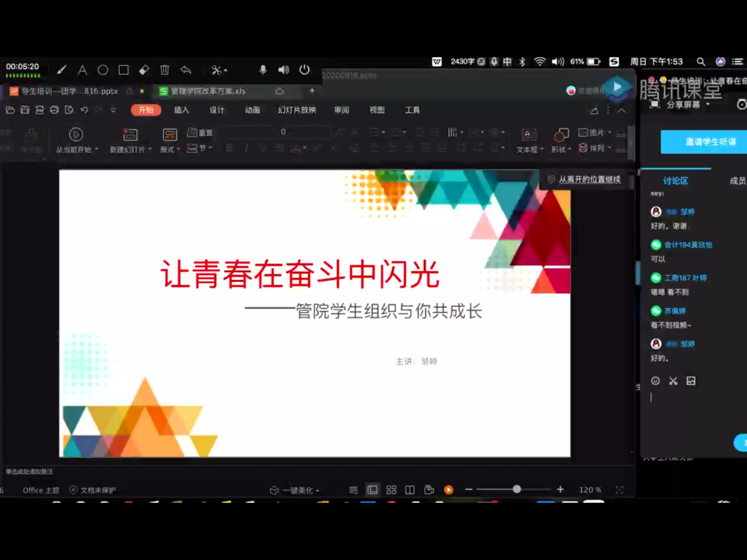Click the text box icon

528,135
